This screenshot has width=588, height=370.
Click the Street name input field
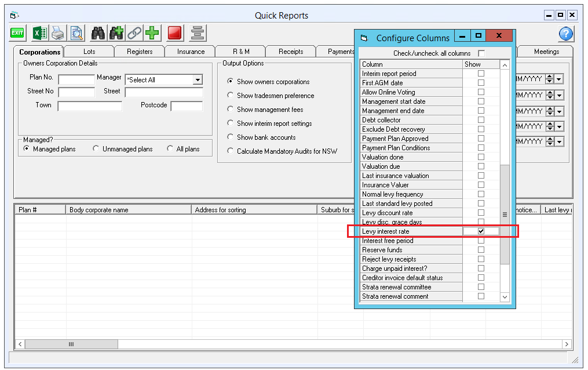click(164, 92)
